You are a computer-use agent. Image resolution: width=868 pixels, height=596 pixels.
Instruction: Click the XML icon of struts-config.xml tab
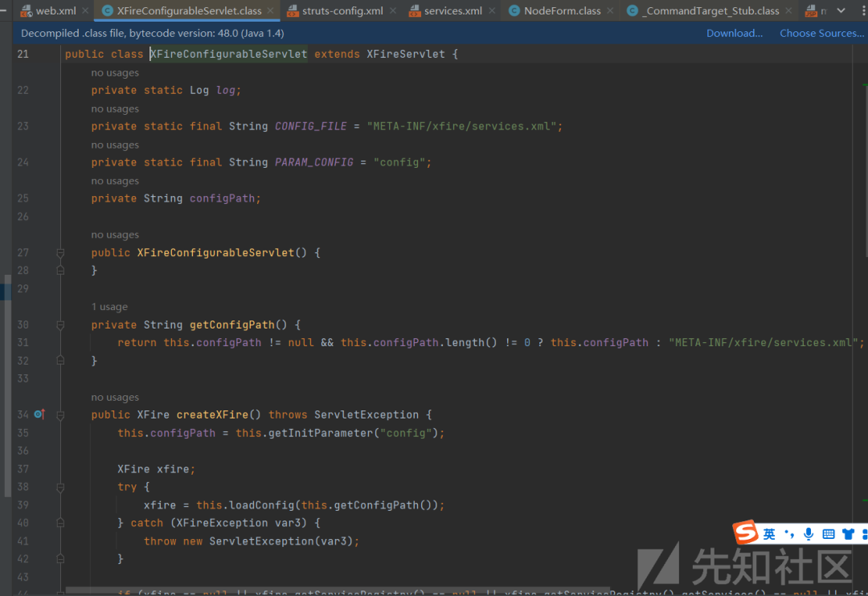(293, 10)
